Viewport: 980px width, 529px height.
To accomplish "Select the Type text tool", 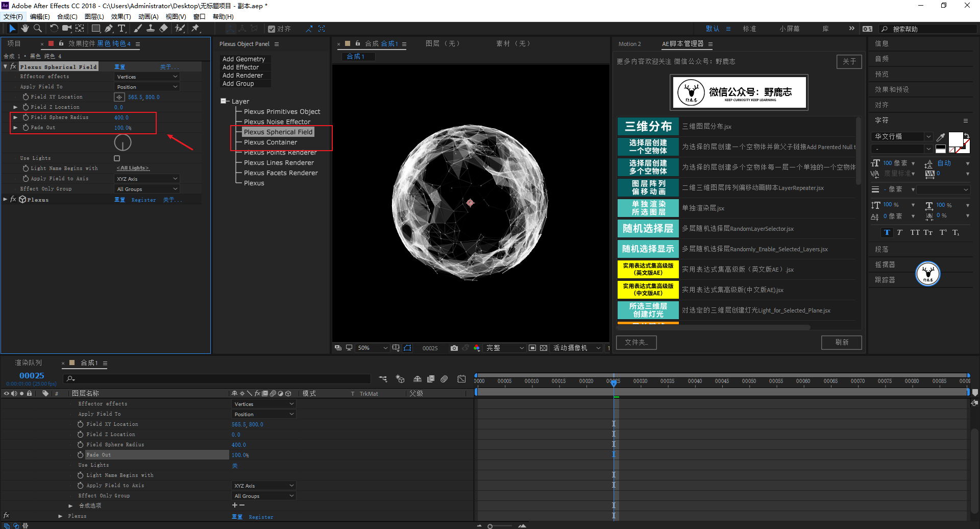I will click(121, 29).
